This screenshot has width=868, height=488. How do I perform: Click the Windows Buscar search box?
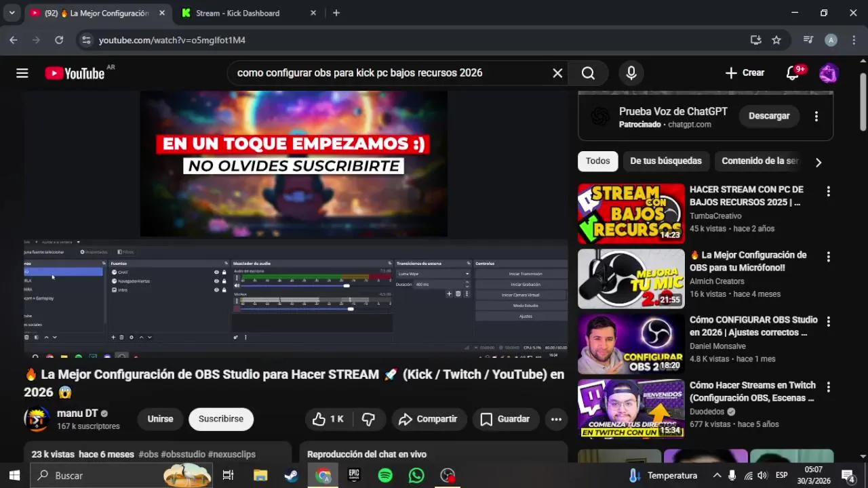tap(122, 476)
